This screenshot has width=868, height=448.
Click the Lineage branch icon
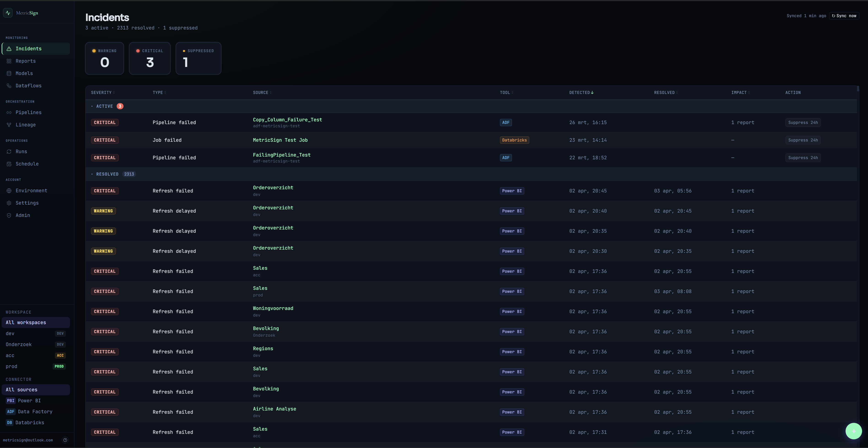pyautogui.click(x=9, y=125)
